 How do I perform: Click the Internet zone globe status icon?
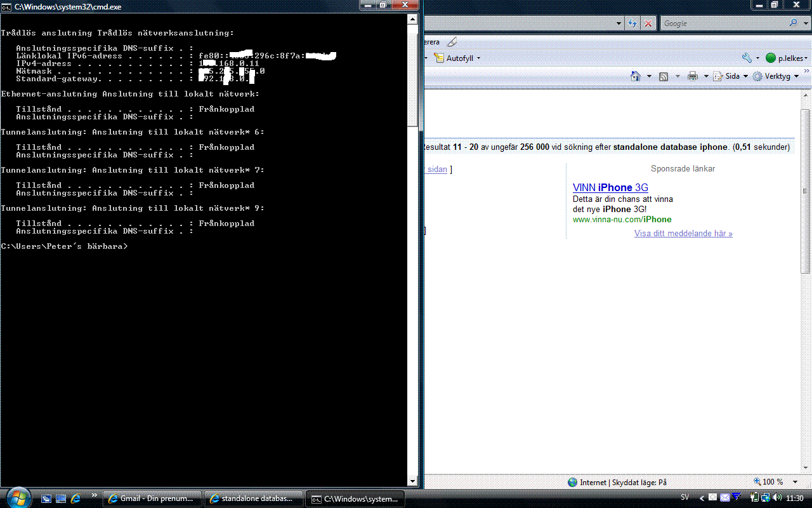[573, 482]
